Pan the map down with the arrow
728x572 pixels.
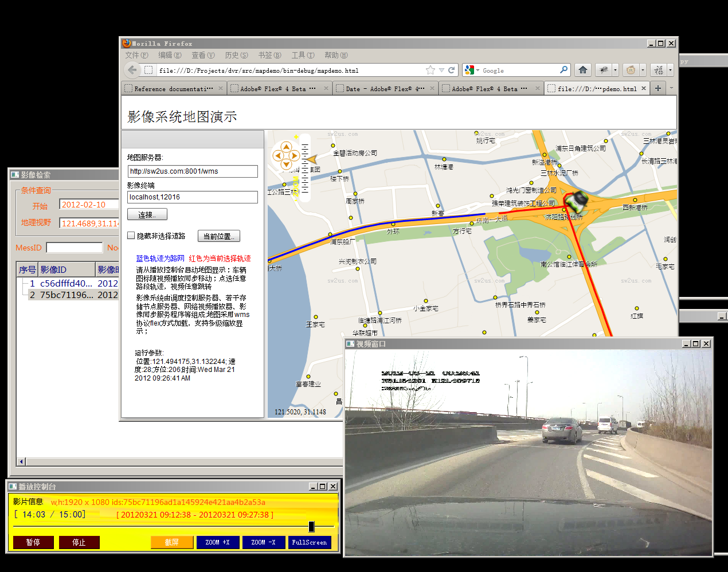click(286, 164)
